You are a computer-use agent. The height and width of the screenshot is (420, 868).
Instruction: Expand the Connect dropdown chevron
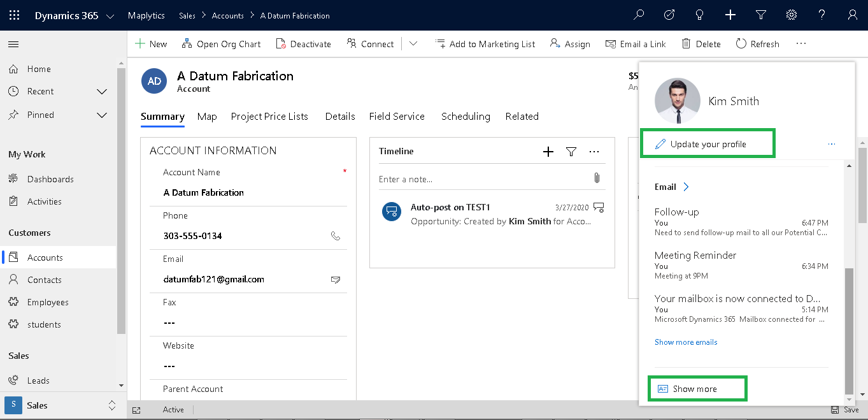point(413,44)
